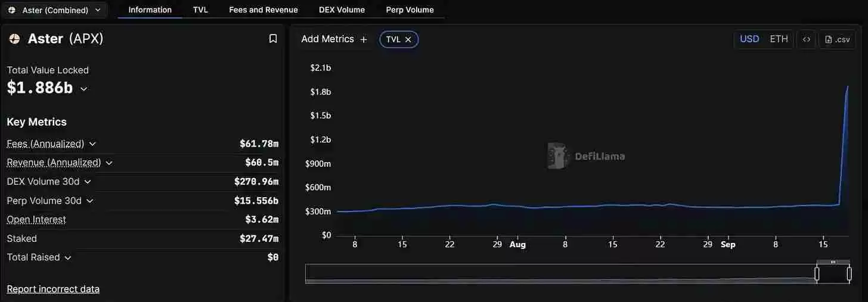This screenshot has width=868, height=302.
Task: Download chart data as .csv
Action: coord(838,39)
